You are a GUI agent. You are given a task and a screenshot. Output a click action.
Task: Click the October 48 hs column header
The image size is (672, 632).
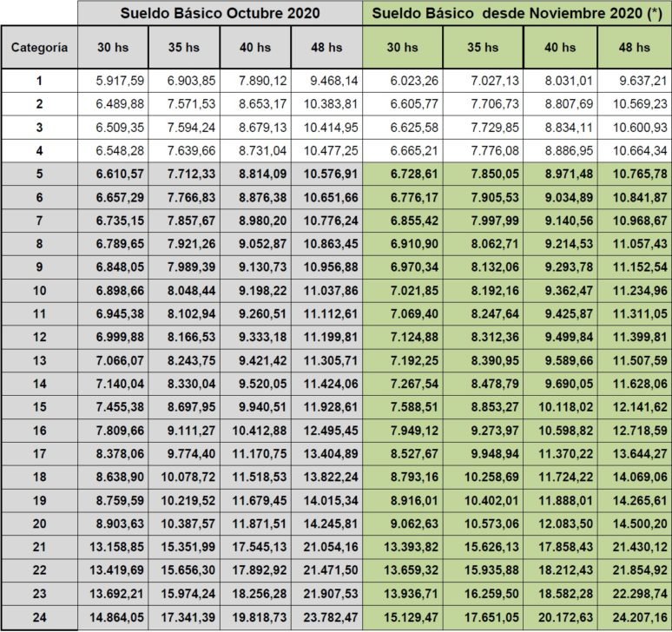(326, 47)
